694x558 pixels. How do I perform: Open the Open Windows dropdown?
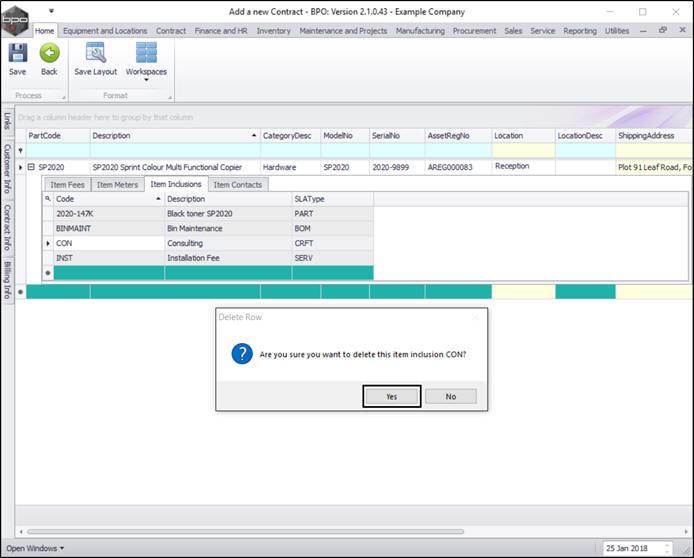35,548
